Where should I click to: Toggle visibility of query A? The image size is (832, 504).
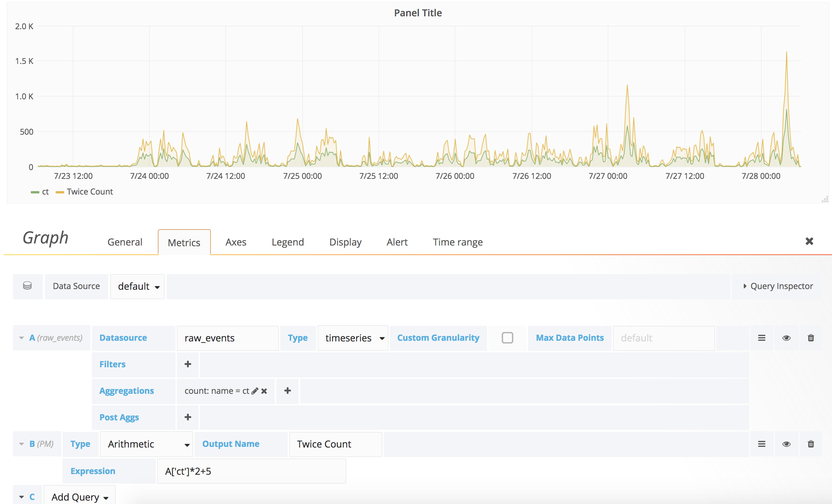point(786,338)
